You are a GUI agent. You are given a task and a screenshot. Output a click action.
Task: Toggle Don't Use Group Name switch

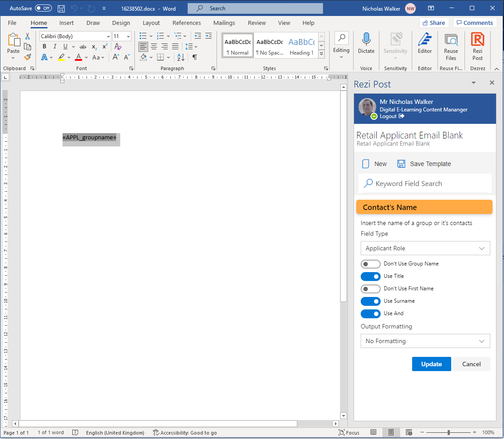coord(370,264)
